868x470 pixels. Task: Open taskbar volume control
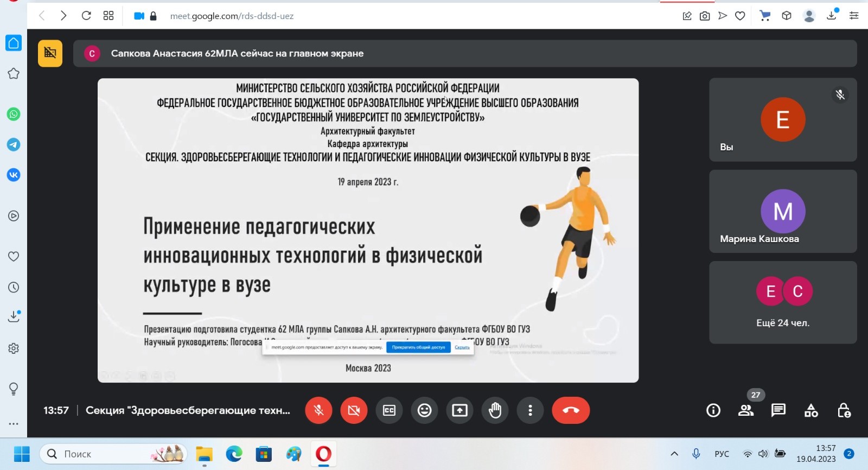763,454
